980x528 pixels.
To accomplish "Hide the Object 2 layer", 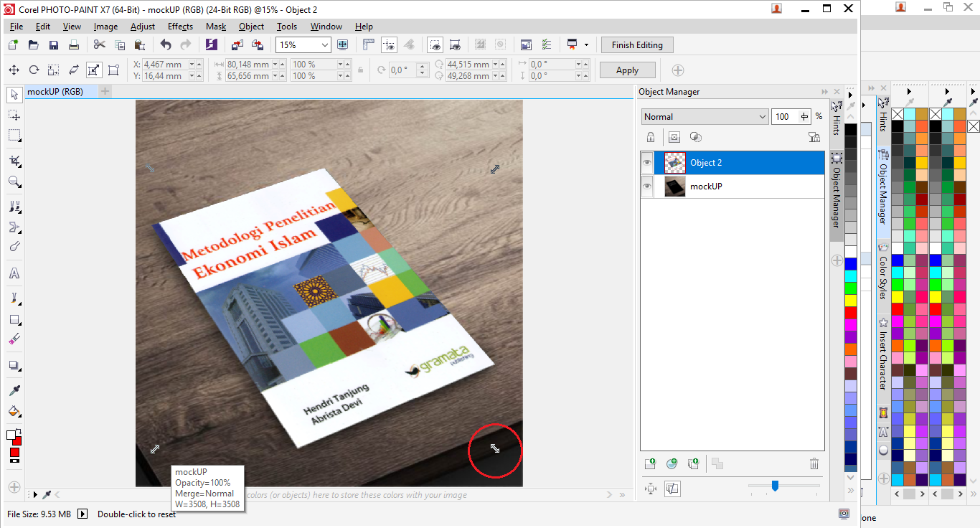I will click(x=647, y=162).
